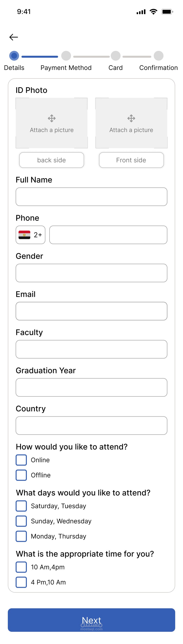Tap the Wi-Fi status icon
The height and width of the screenshot is (644, 183).
click(153, 12)
